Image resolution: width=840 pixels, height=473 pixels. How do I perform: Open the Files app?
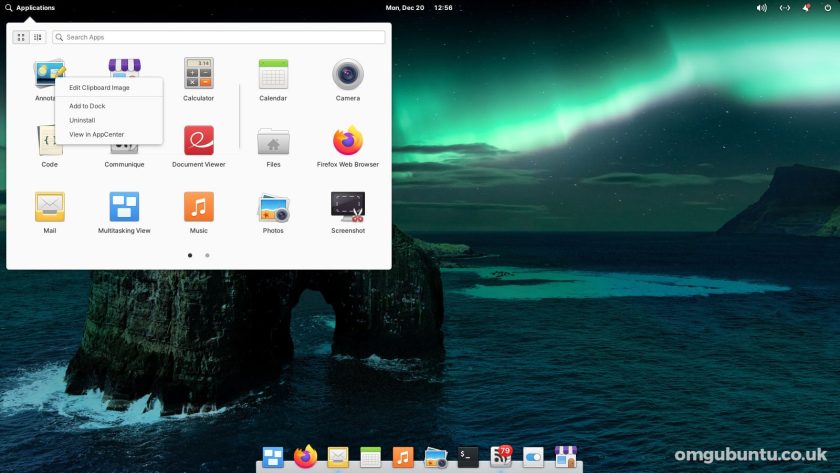[273, 141]
